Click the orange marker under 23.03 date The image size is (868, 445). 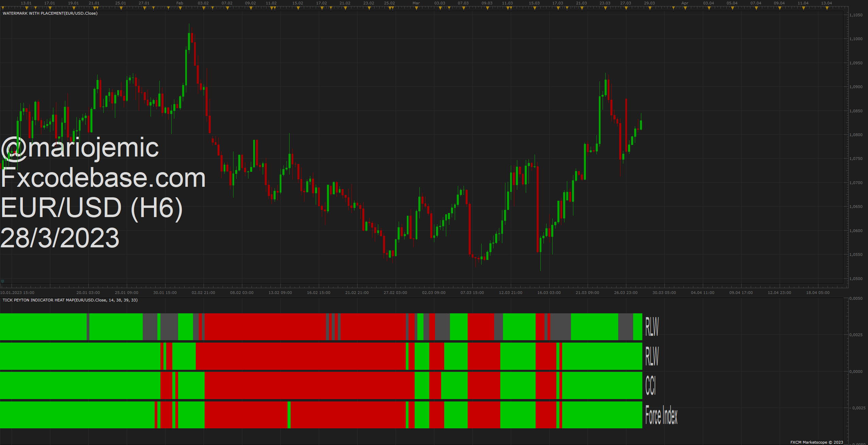(x=605, y=8)
